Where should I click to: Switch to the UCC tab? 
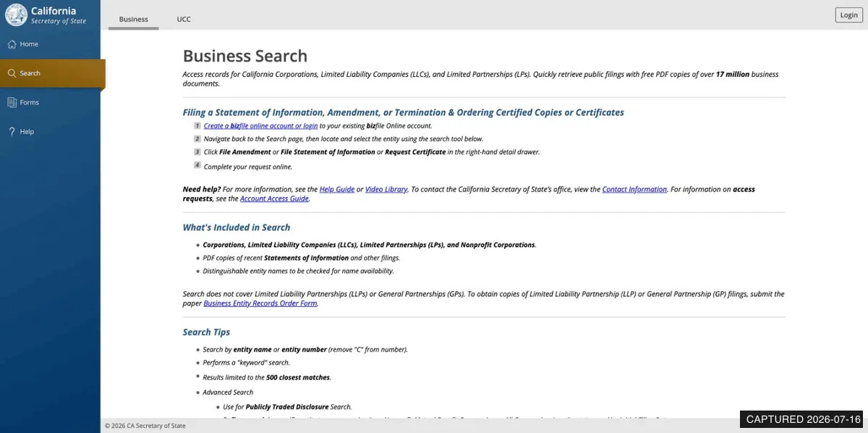tap(184, 19)
